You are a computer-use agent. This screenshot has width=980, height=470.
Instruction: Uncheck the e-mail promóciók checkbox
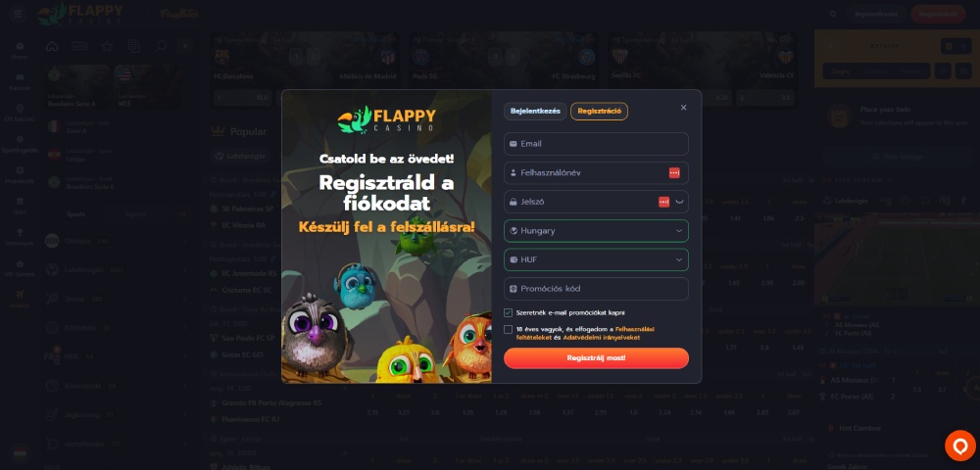coord(508,312)
